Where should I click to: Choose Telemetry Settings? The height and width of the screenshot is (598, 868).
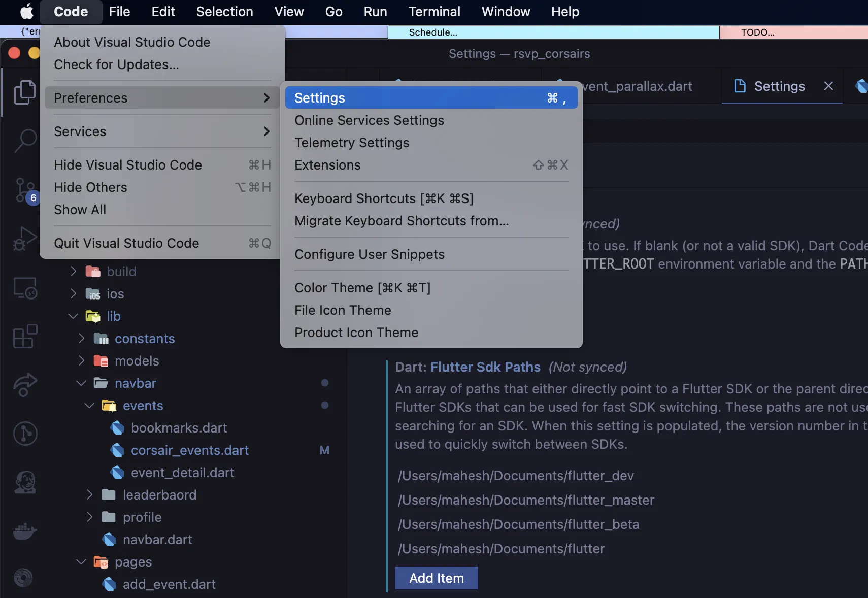click(431, 143)
